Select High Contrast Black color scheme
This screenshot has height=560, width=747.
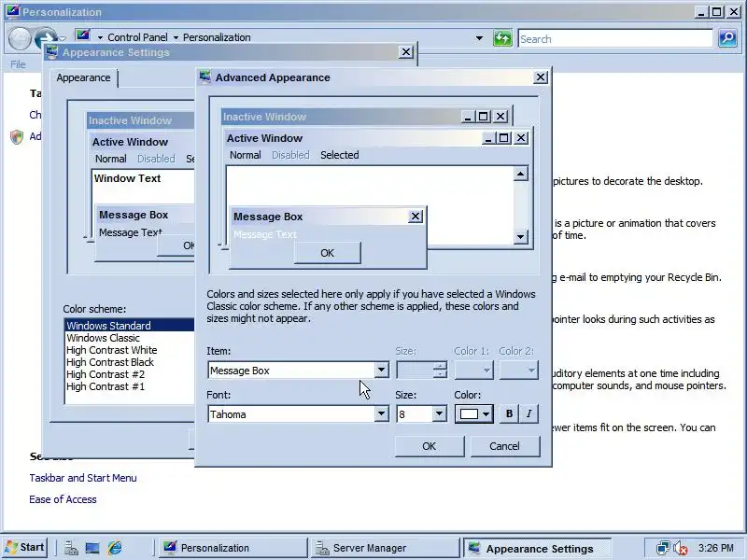(129, 362)
